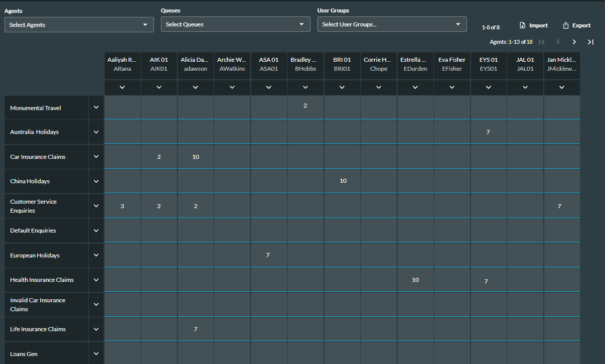Expand the Loans Gen queue row
This screenshot has height=364, width=605.
pos(96,354)
